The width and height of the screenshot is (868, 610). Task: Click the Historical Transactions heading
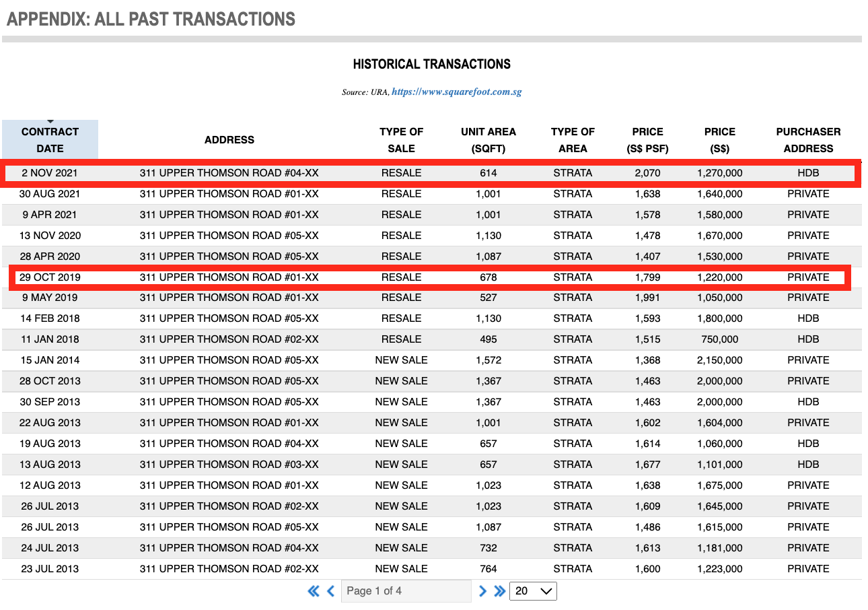(432, 65)
